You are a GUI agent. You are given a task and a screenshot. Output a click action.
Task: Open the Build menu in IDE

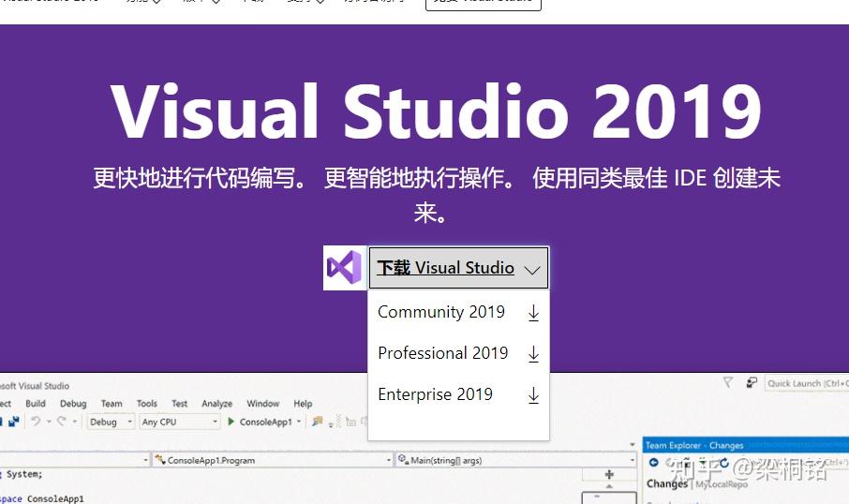(36, 404)
